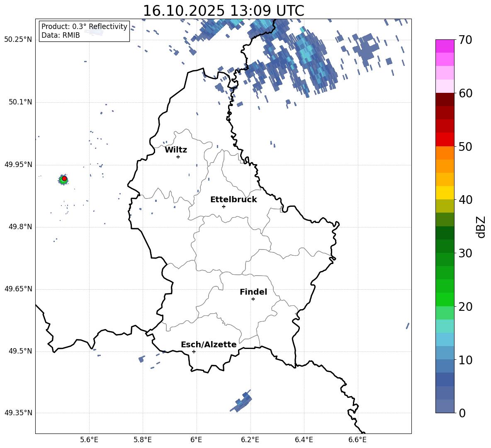
Task: Click the title text 16.10.2025 13:09 UTC
Action: (224, 11)
